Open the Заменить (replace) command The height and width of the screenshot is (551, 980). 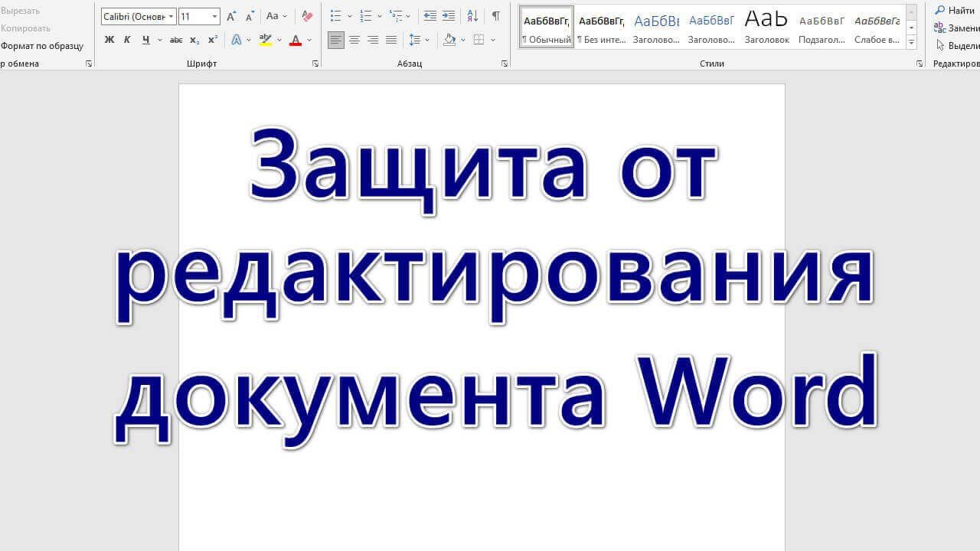point(957,28)
